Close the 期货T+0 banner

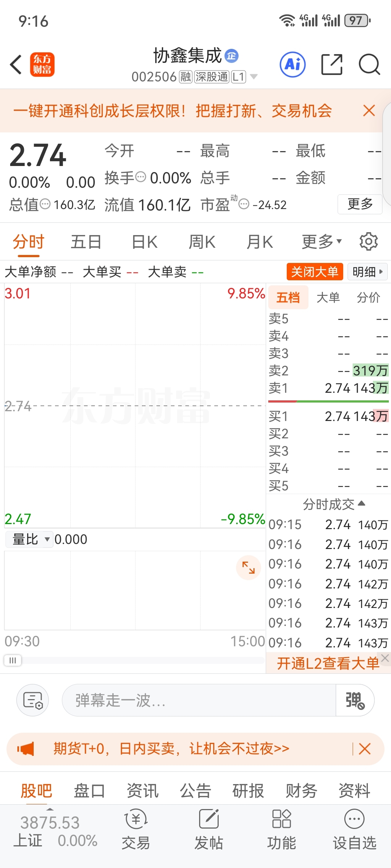(x=365, y=749)
